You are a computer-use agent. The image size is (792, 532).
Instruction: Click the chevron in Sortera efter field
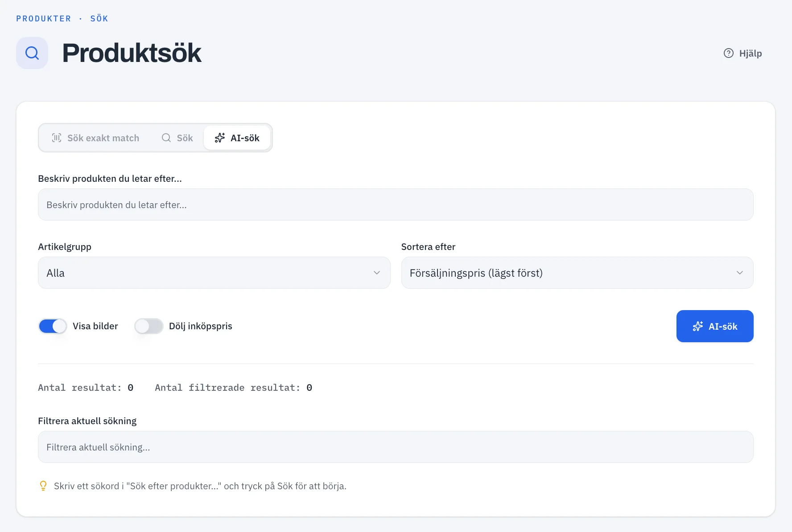[740, 273]
